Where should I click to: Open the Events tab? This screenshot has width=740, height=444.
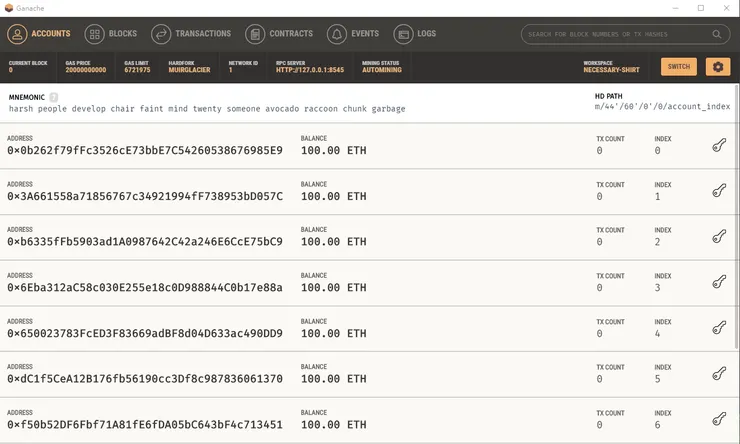point(353,34)
